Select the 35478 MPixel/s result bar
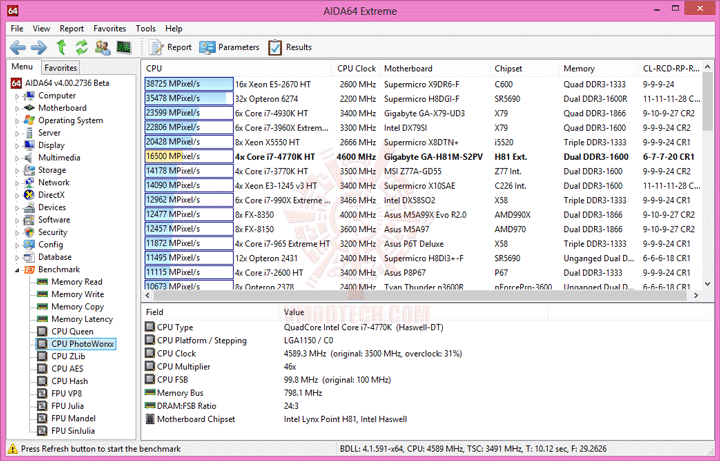Viewport: 720px width, 461px height. [x=189, y=98]
